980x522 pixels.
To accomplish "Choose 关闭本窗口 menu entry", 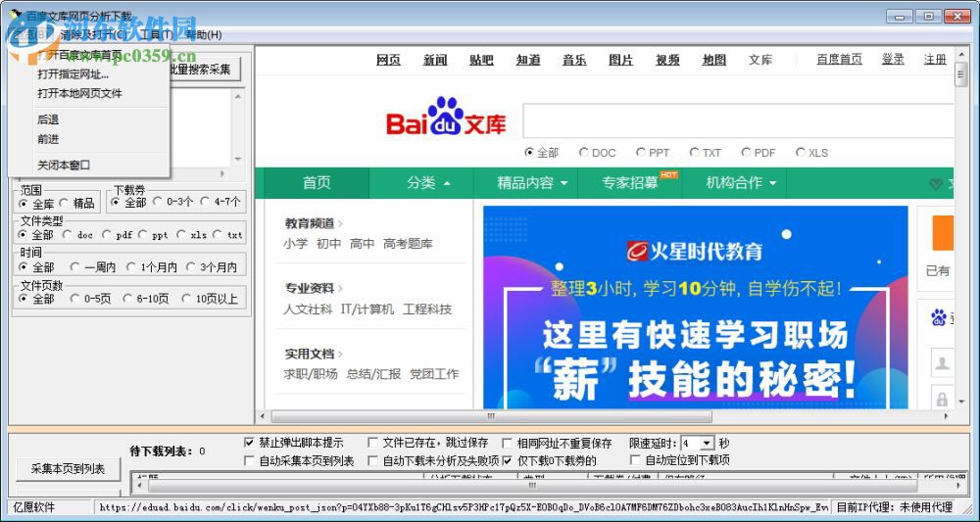I will (64, 165).
